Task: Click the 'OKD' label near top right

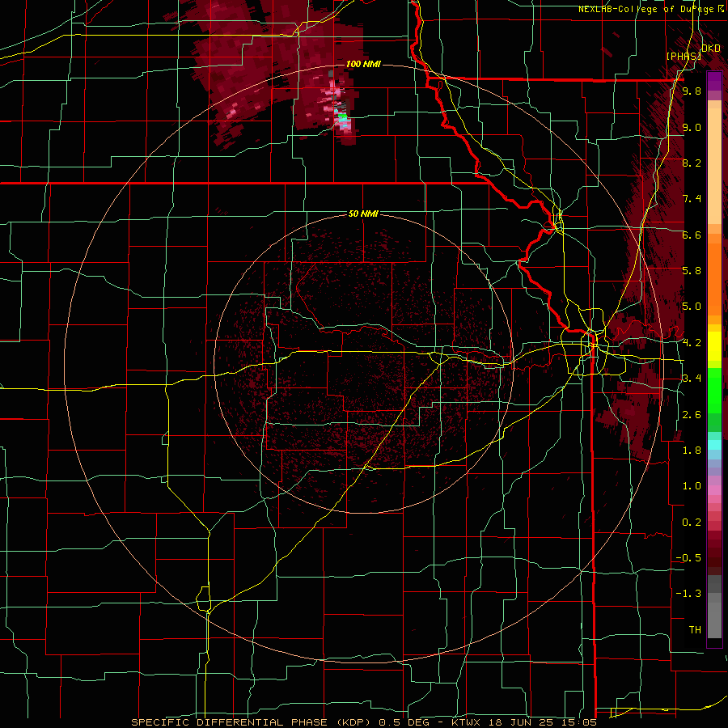Action: 711,49
